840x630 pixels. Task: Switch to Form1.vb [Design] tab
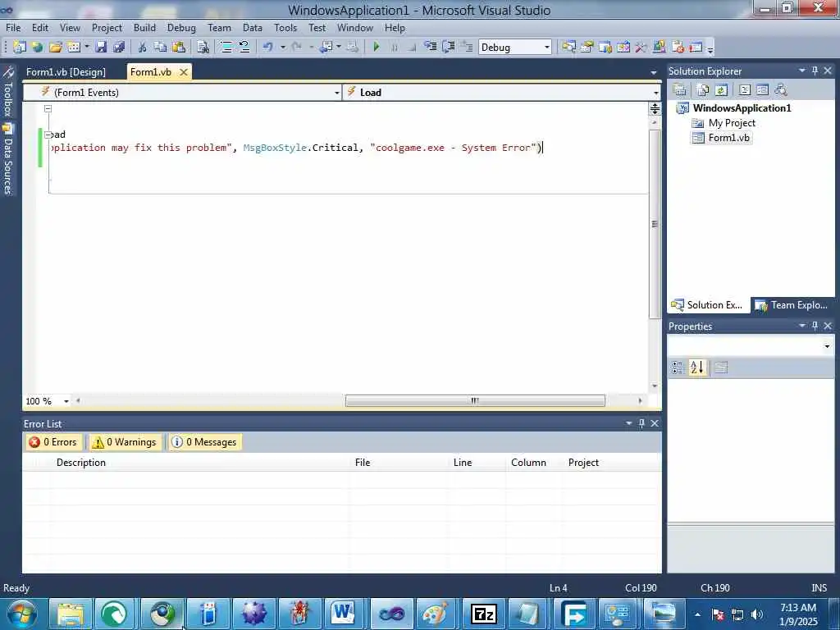click(x=66, y=72)
